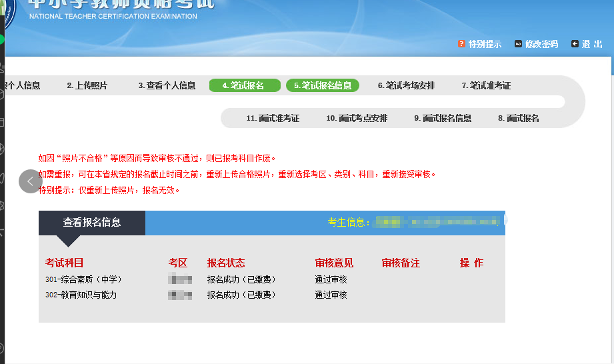Go to step 3 查看个人信息
The image size is (614, 364).
tap(167, 86)
